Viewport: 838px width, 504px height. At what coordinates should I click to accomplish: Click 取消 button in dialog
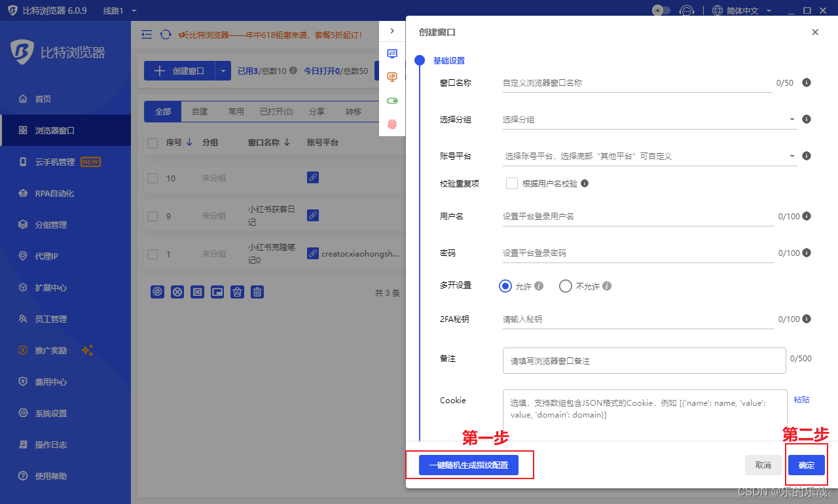763,465
